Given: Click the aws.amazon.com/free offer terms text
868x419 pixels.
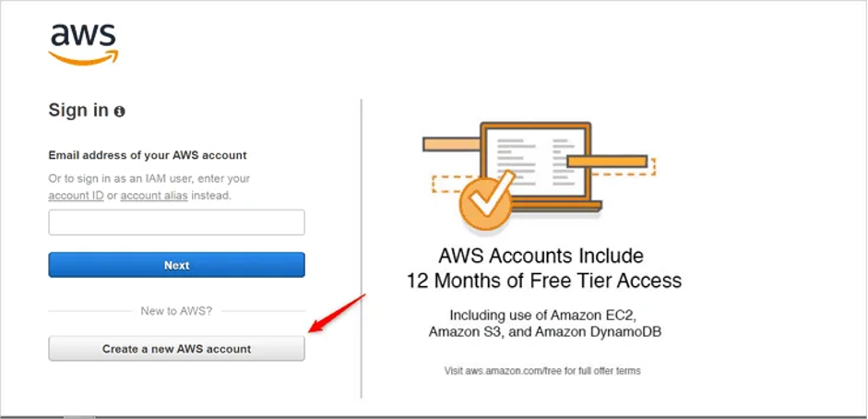Looking at the screenshot, I should point(542,371).
